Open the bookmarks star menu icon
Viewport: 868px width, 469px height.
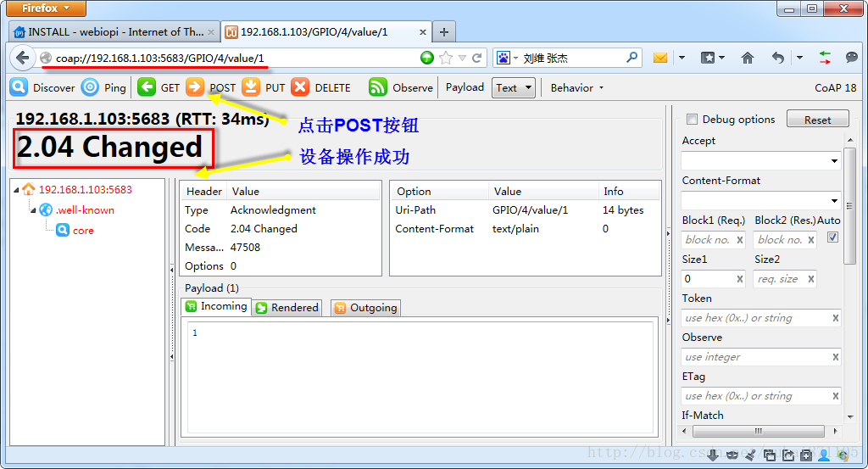(x=708, y=58)
